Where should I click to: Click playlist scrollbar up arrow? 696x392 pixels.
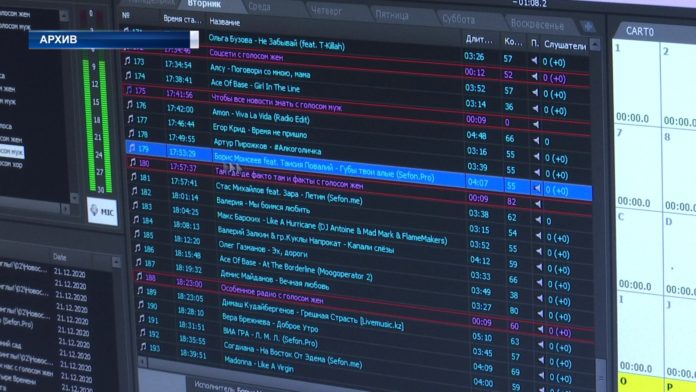[x=594, y=44]
